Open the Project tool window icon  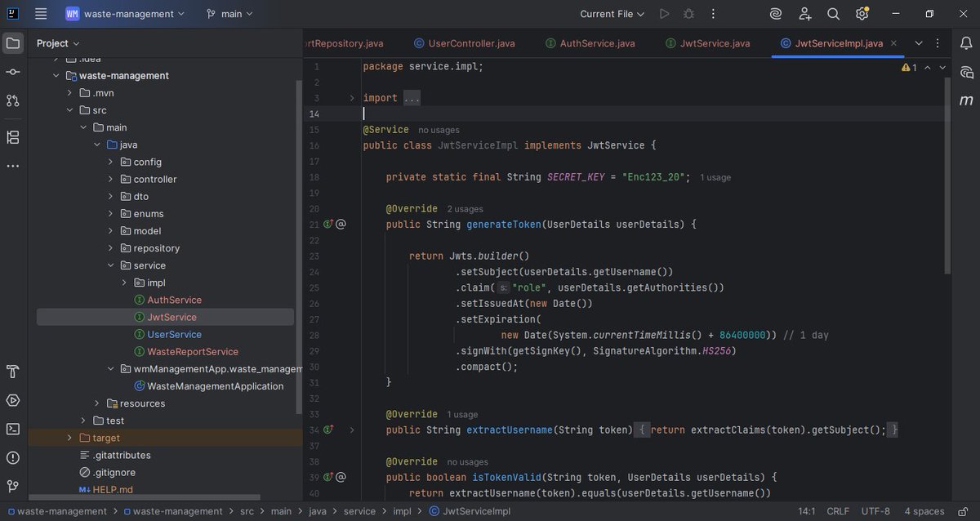coord(13,43)
